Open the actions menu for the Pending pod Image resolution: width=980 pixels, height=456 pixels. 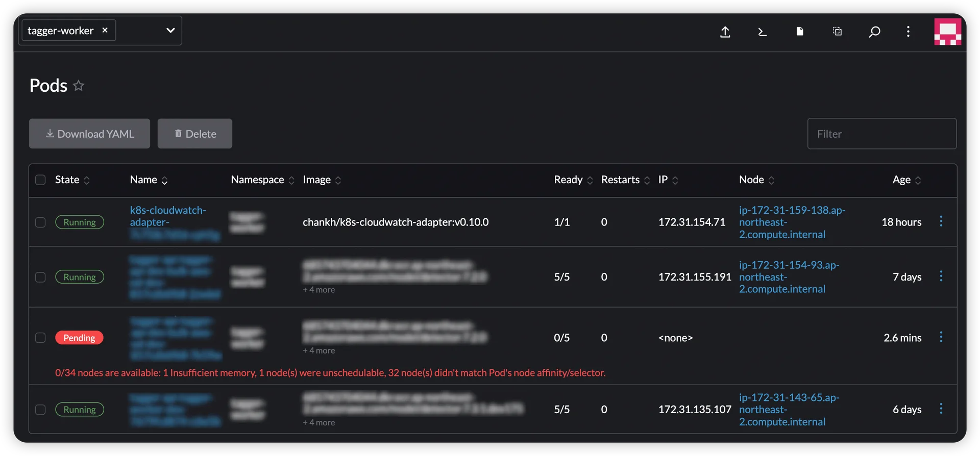(x=941, y=337)
